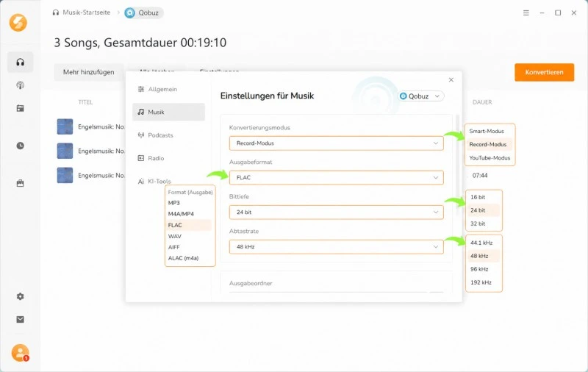Click the TITEL column header

[x=85, y=102]
